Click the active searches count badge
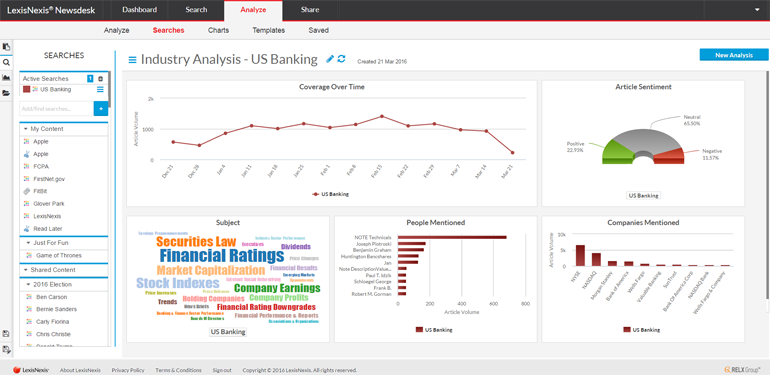 pos(90,79)
